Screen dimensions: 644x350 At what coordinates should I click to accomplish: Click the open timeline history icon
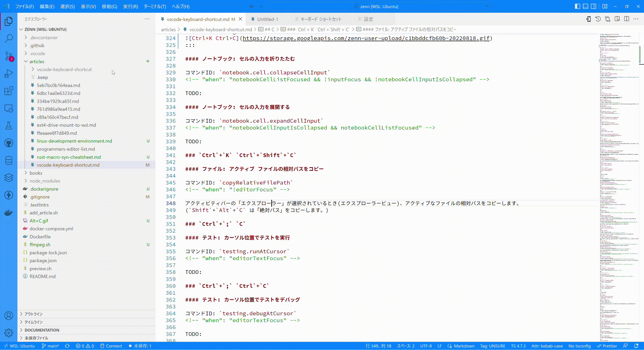tap(598, 19)
